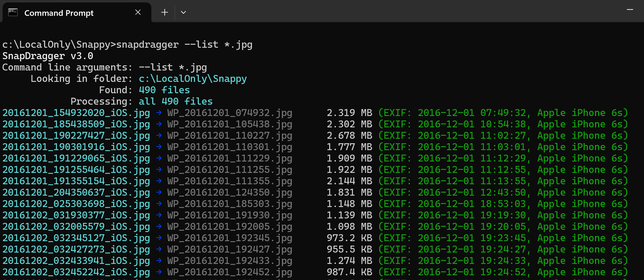Click new name WP_20161201_111229.jpg
The height and width of the screenshot is (280, 644).
coord(230,158)
